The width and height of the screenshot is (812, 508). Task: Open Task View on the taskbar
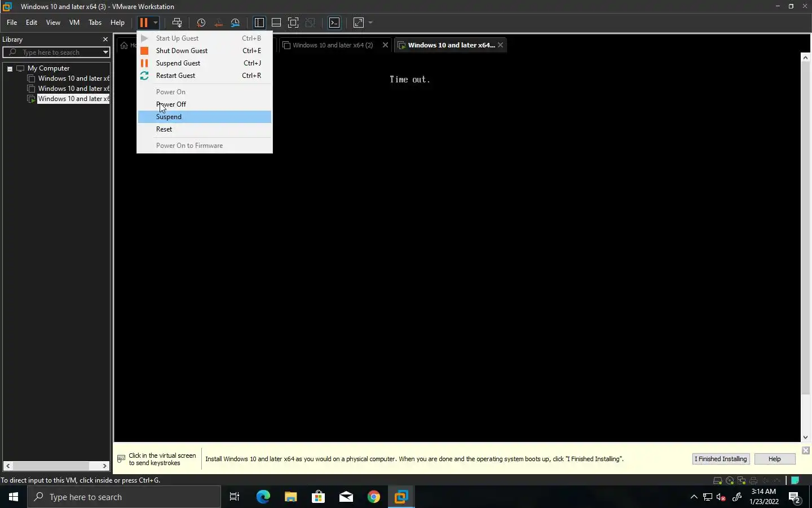(x=235, y=497)
